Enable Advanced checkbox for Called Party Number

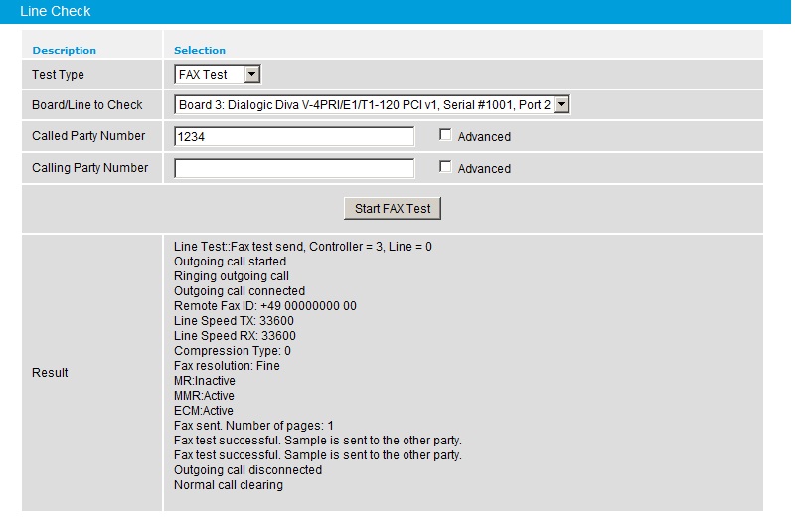tap(445, 135)
